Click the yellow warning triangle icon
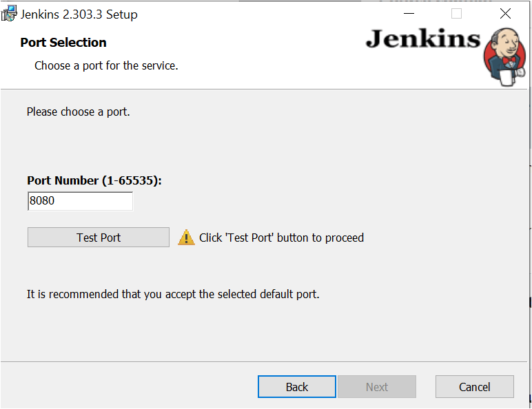Viewport: 532px width, 409px height. click(186, 238)
